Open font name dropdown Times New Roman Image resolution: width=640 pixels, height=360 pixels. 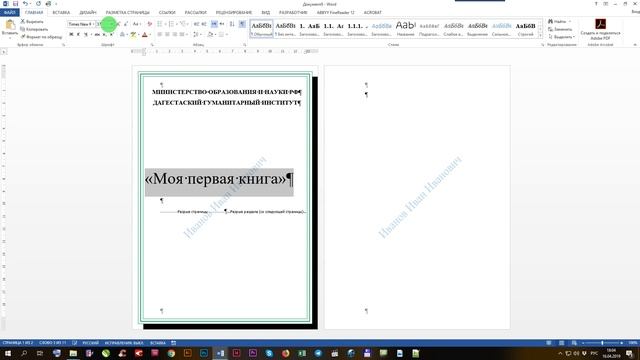(93, 24)
